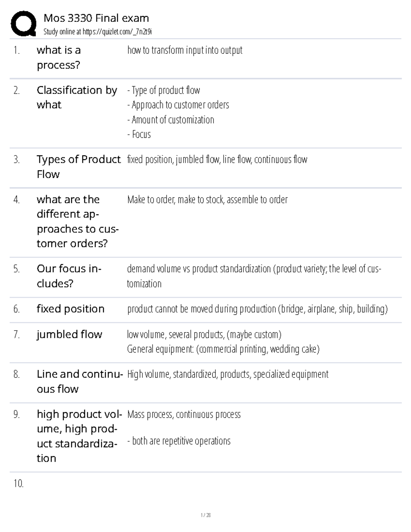Select the 'Classification by what' term
This screenshot has width=411, height=532.
click(77, 97)
